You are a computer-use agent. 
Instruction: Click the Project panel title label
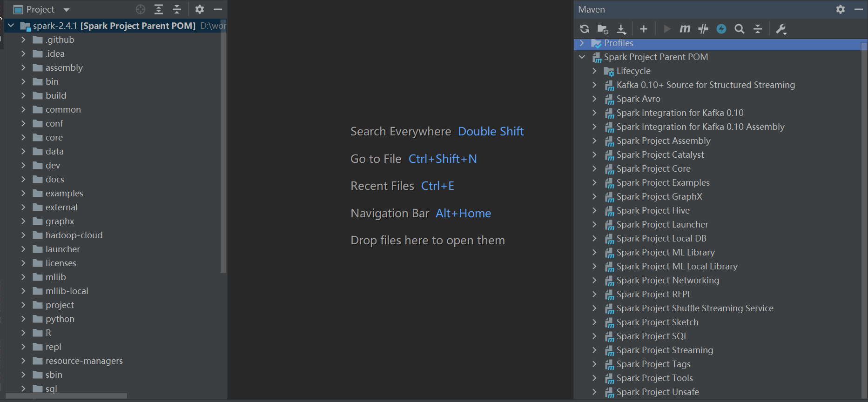40,9
